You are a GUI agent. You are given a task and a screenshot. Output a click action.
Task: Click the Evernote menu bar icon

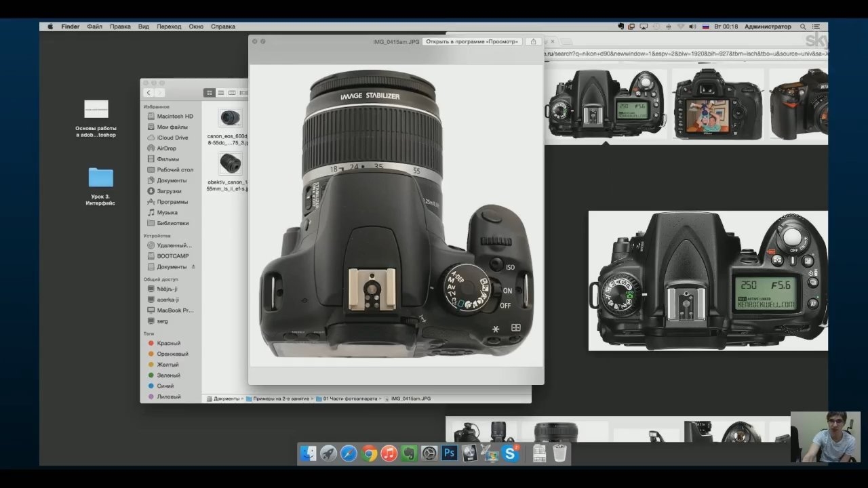[621, 26]
